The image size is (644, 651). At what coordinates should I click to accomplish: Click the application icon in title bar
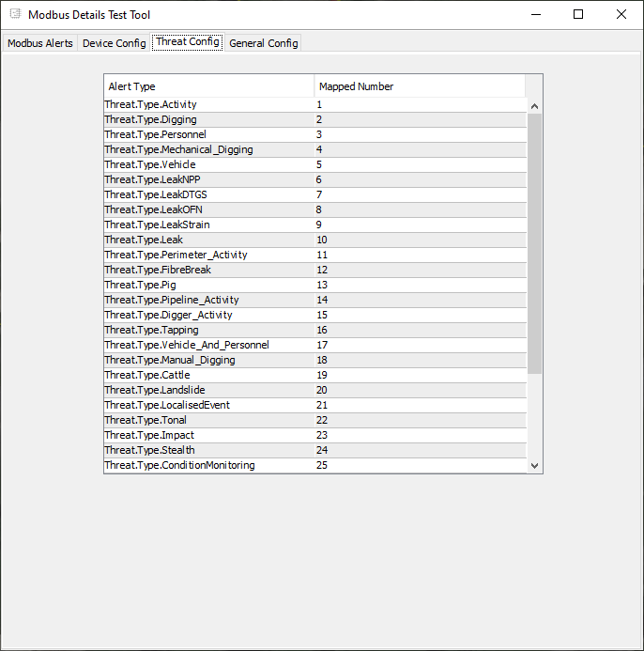click(15, 14)
